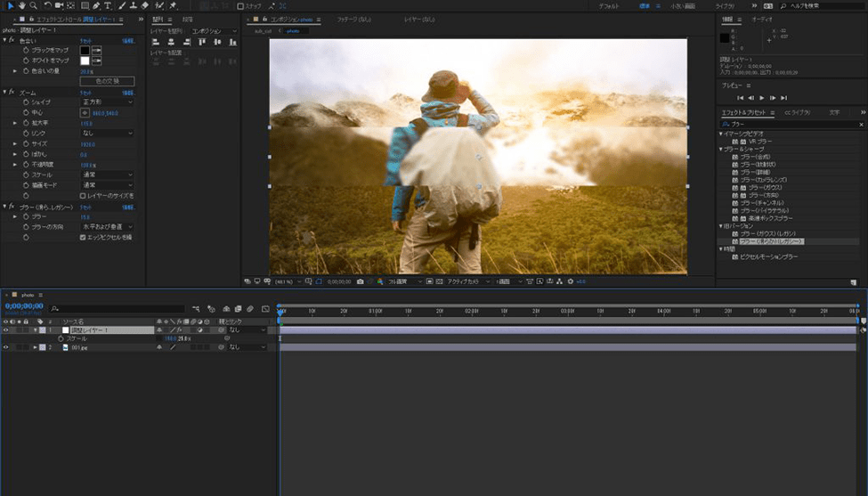Viewport: 868px width, 496px height.
Task: Select the Rotation tool
Action: [x=47, y=5]
